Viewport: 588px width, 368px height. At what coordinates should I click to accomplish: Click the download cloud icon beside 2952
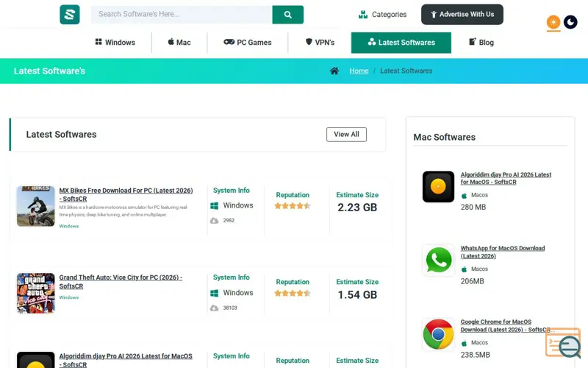214,220
